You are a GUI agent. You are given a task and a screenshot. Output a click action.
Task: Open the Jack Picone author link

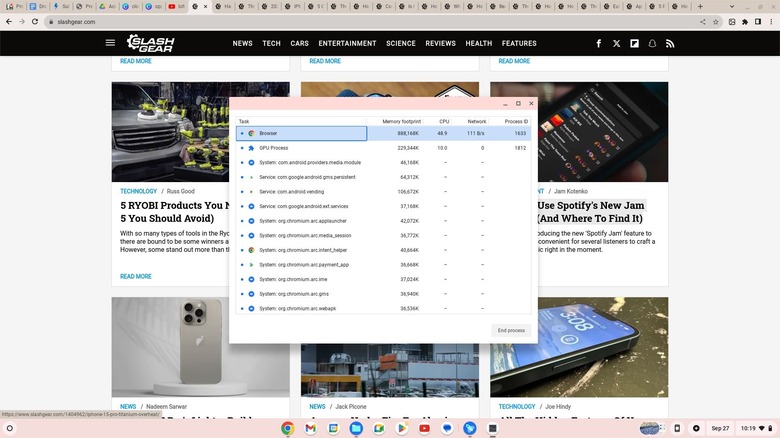(351, 407)
